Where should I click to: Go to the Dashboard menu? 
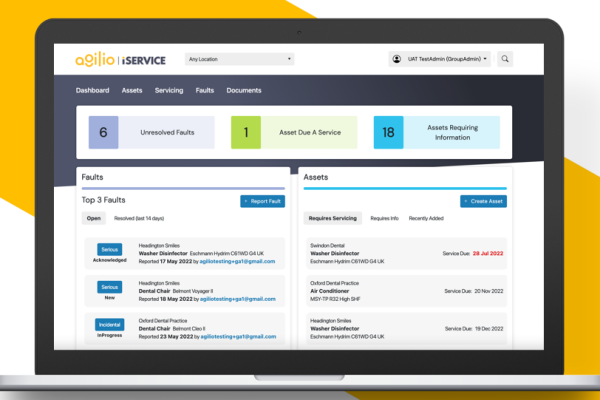pyautogui.click(x=92, y=90)
